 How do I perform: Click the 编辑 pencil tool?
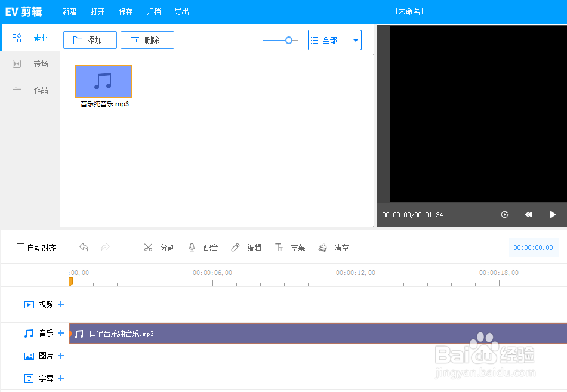pyautogui.click(x=246, y=248)
